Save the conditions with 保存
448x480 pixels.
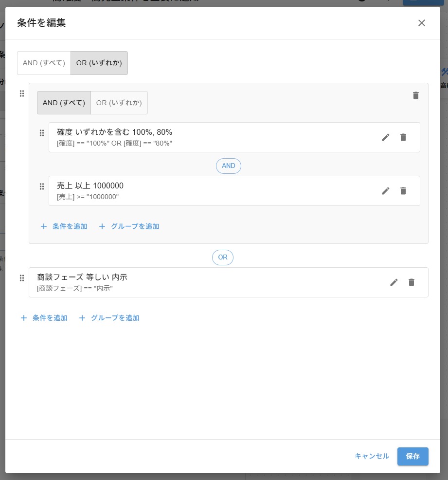click(x=412, y=456)
